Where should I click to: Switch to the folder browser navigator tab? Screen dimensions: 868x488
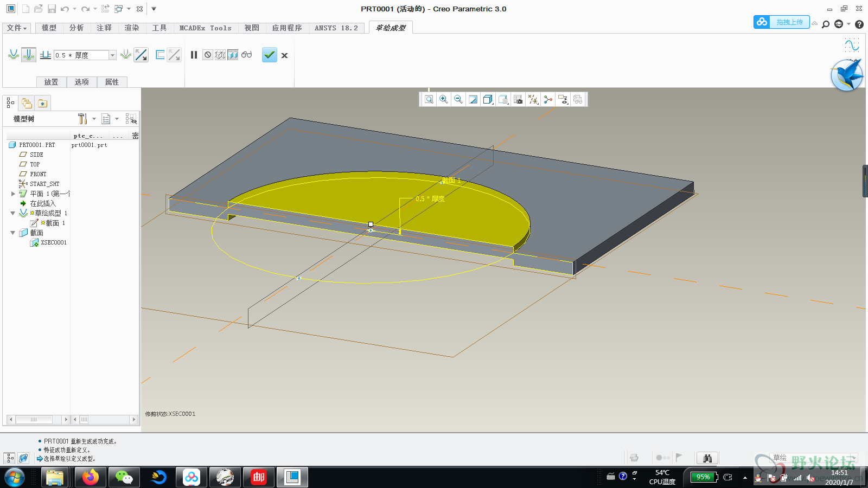[x=27, y=102]
